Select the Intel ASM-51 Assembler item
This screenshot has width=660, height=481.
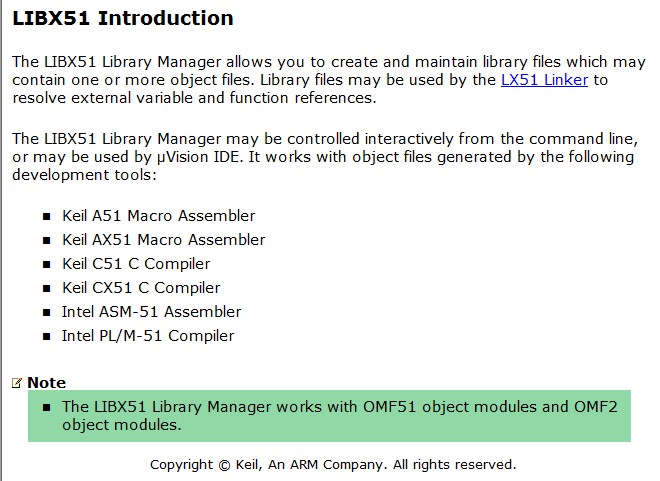point(152,312)
